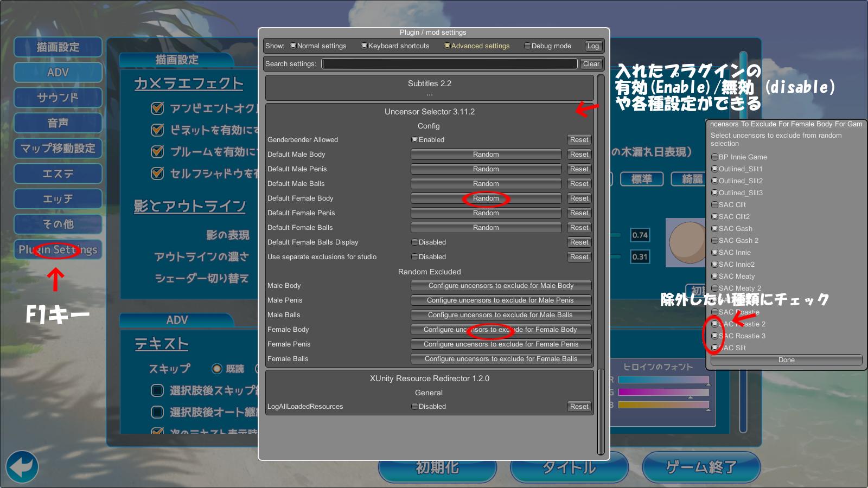Click the Log button
Viewport: 868px width, 488px height.
593,46
